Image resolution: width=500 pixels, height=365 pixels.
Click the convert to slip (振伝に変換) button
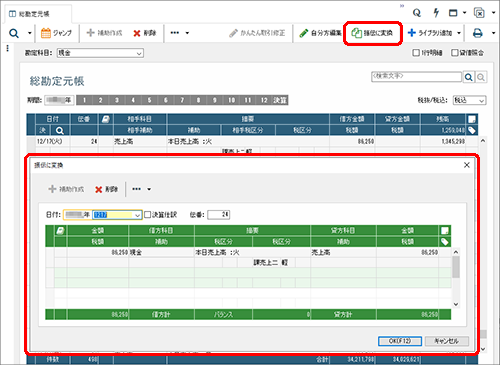coord(372,33)
